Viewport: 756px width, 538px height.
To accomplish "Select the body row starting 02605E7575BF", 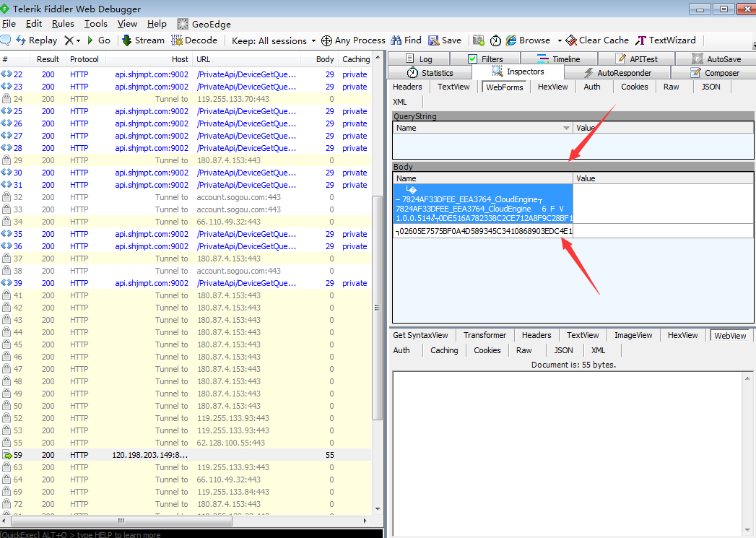I will [x=483, y=231].
